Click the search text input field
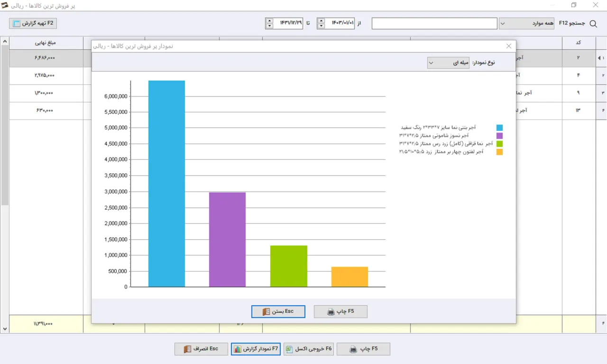 [x=434, y=23]
